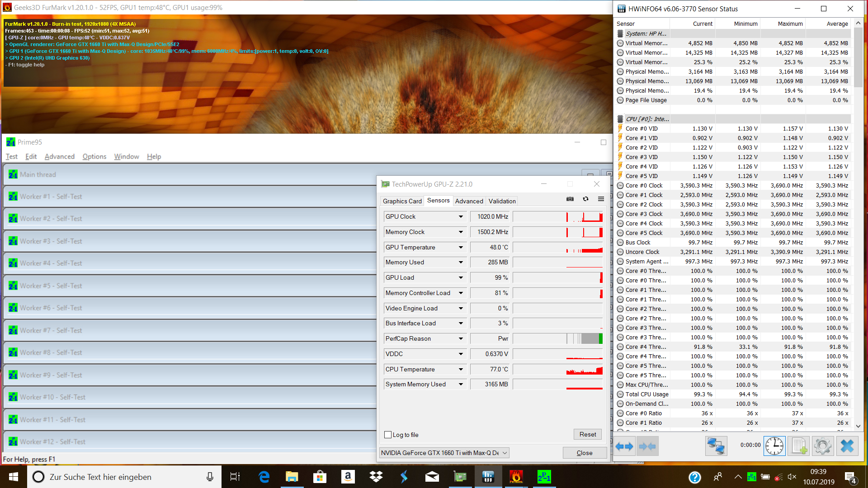Open HWiNFO sensor settings gear icon
868x488 pixels.
click(822, 446)
